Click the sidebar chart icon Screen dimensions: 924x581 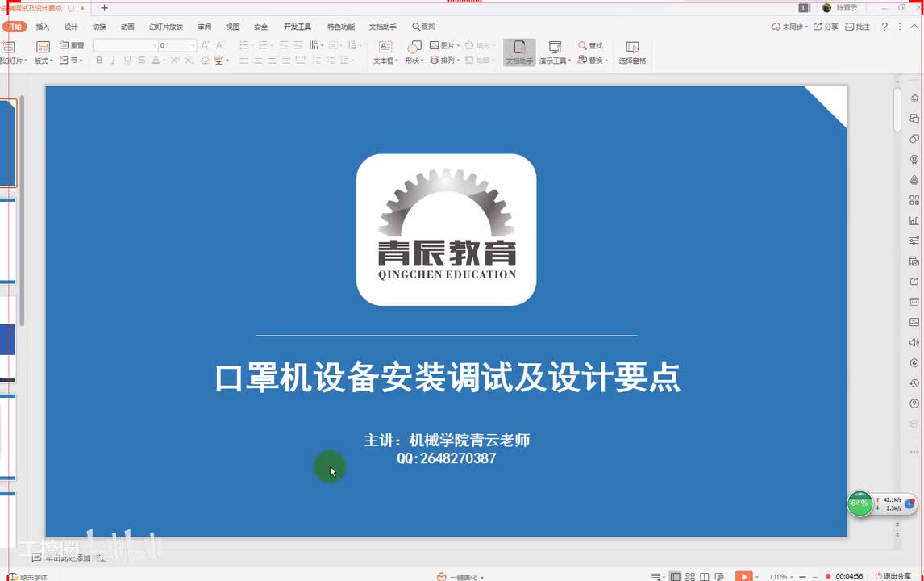tap(914, 220)
